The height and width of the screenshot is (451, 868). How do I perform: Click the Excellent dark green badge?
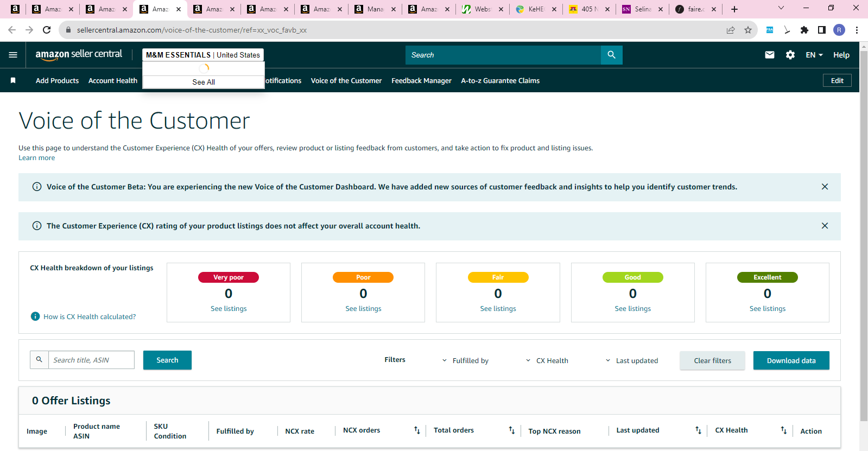pyautogui.click(x=767, y=277)
